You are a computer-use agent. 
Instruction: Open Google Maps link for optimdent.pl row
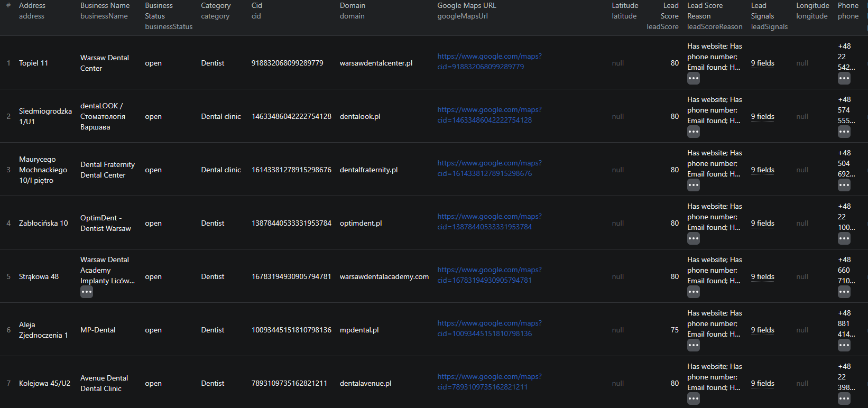[x=489, y=222]
